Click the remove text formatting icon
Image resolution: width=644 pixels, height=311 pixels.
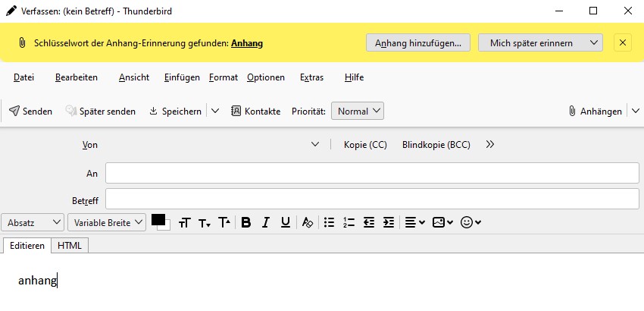click(307, 223)
